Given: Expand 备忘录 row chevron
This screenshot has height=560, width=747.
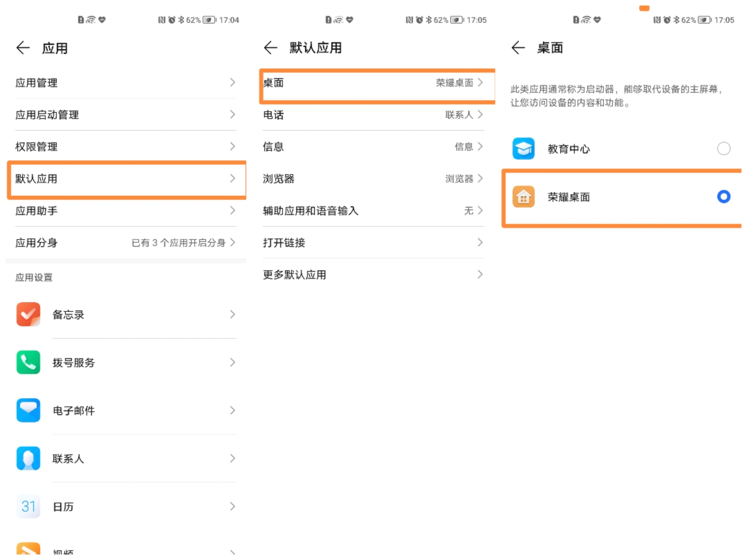Looking at the screenshot, I should [x=232, y=314].
